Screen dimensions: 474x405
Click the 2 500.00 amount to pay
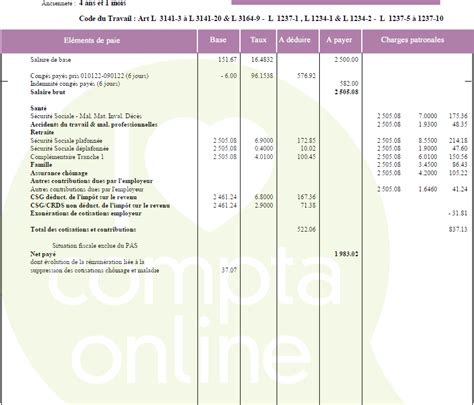pyautogui.click(x=347, y=60)
